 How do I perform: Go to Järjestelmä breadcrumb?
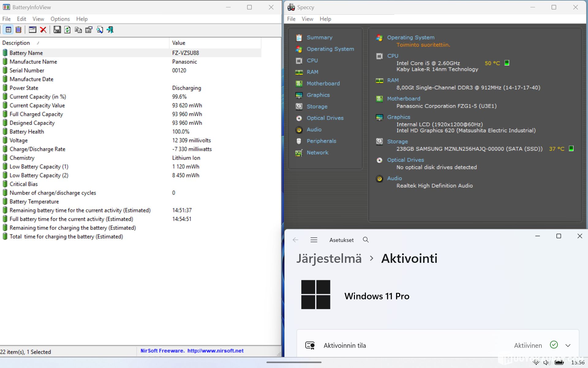coord(329,259)
